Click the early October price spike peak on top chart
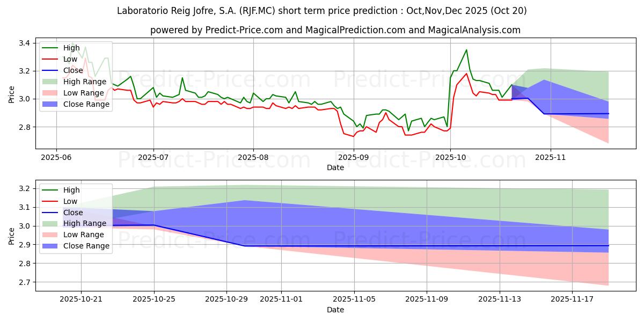Viewport: 644px width, 322px height. [x=466, y=50]
